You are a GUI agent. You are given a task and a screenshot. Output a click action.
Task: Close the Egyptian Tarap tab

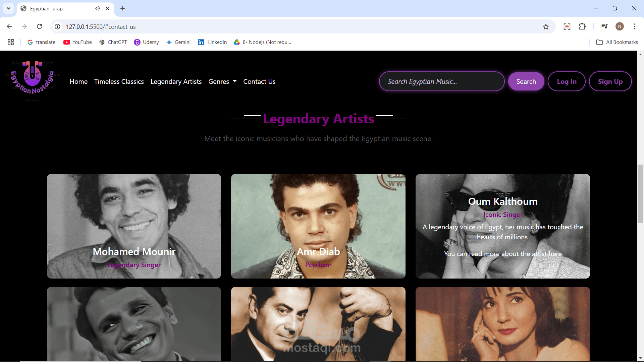(107, 8)
